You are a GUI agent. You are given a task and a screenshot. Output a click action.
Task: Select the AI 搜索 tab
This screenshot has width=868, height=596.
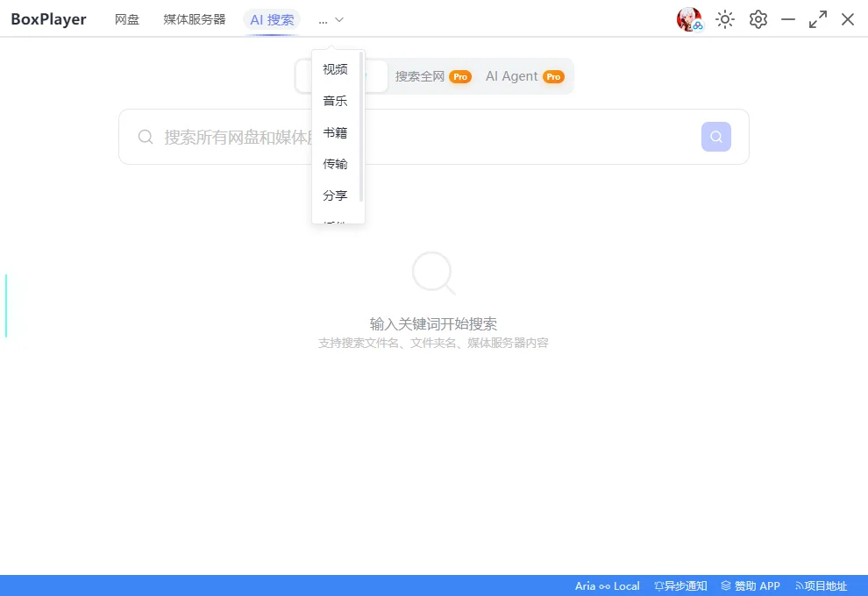pos(272,20)
